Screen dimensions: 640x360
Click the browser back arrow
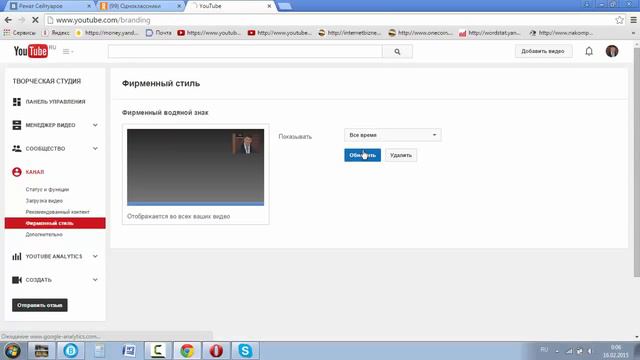tap(8, 20)
